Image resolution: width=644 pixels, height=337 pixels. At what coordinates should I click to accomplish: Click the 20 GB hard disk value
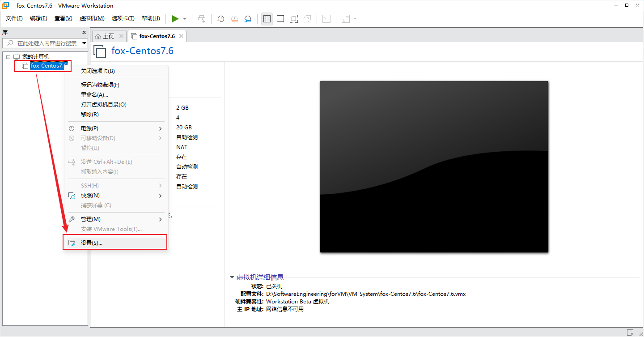pyautogui.click(x=184, y=128)
